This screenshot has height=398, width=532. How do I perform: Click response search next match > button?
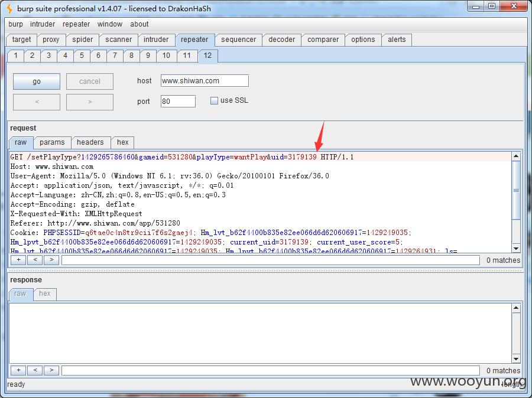[x=51, y=370]
